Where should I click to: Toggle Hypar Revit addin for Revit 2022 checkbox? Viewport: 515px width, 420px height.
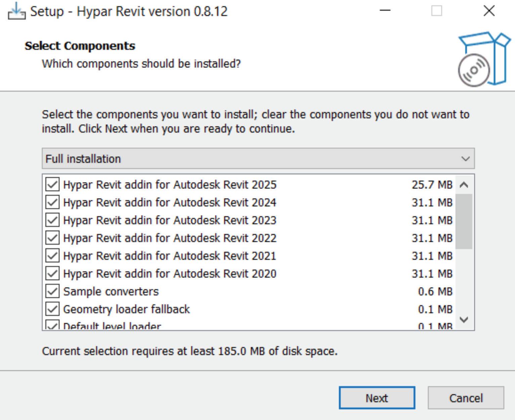pos(52,238)
